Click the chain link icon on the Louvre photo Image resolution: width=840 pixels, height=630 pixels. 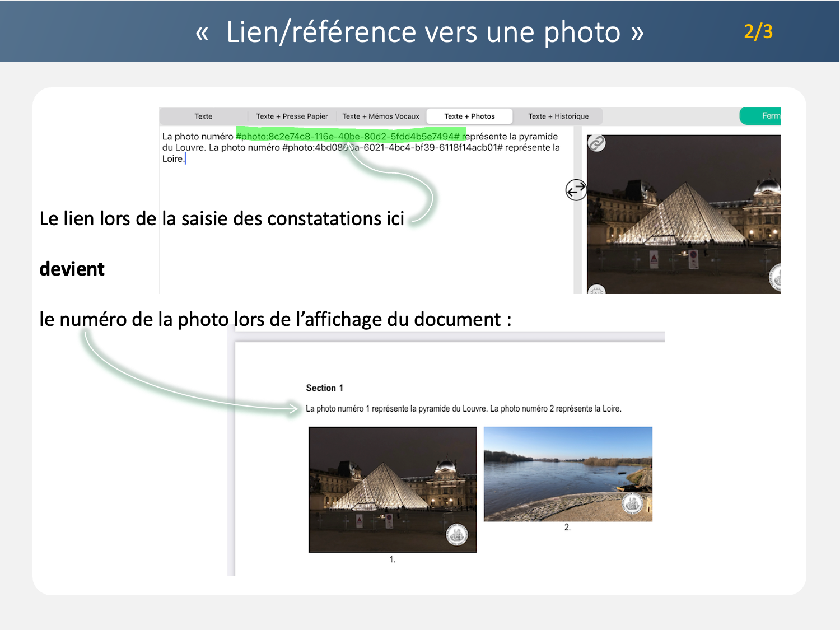coord(596,143)
